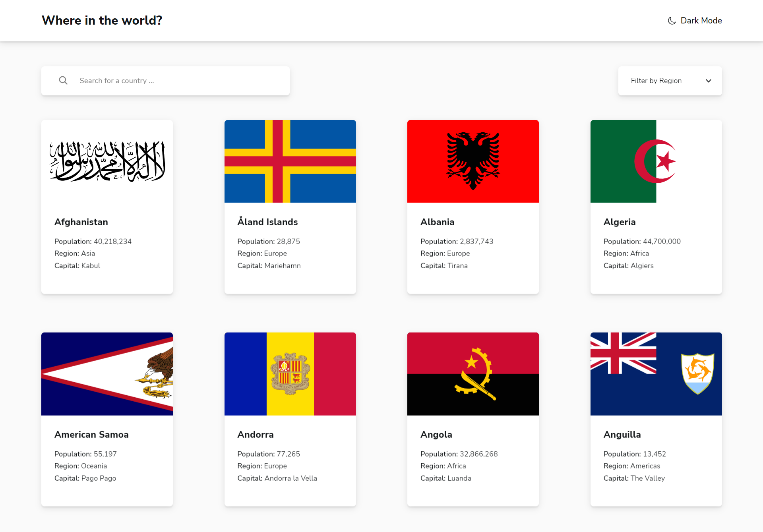Select the Afghanistan country name
The height and width of the screenshot is (532, 763).
pos(81,222)
